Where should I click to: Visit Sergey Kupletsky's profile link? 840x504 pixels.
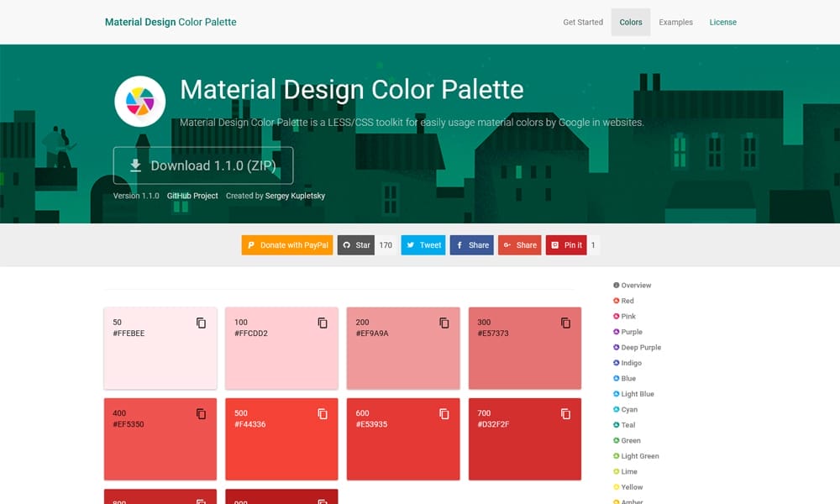[293, 195]
